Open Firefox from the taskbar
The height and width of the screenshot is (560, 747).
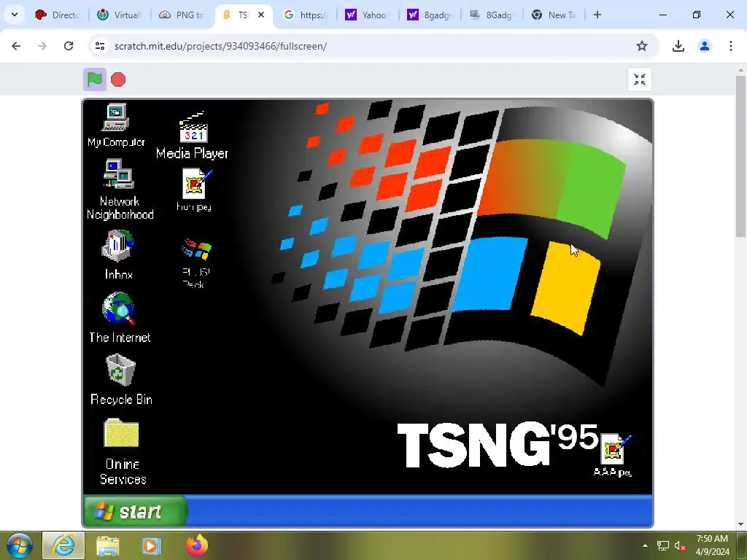(x=197, y=545)
